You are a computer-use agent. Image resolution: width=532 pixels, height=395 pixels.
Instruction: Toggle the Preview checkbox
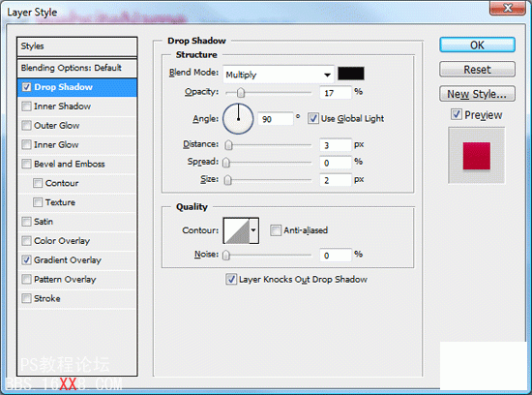pyautogui.click(x=457, y=114)
